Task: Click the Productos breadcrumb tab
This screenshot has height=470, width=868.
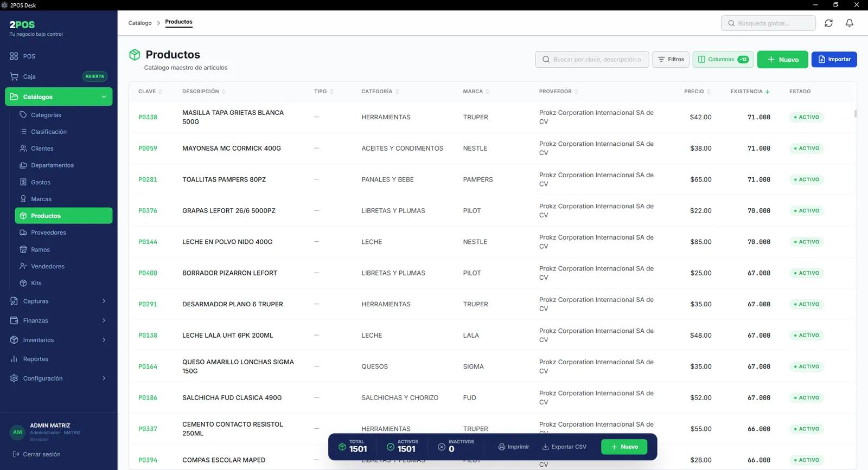Action: (x=178, y=22)
